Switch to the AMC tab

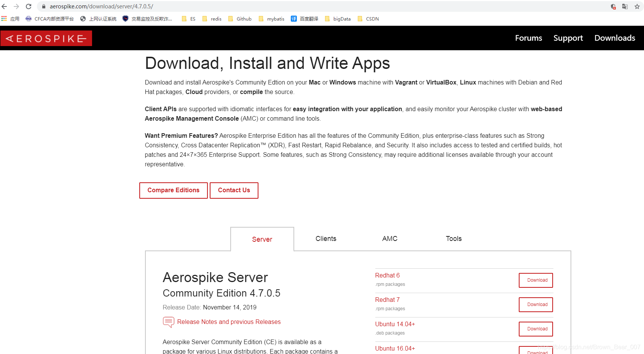click(x=390, y=239)
